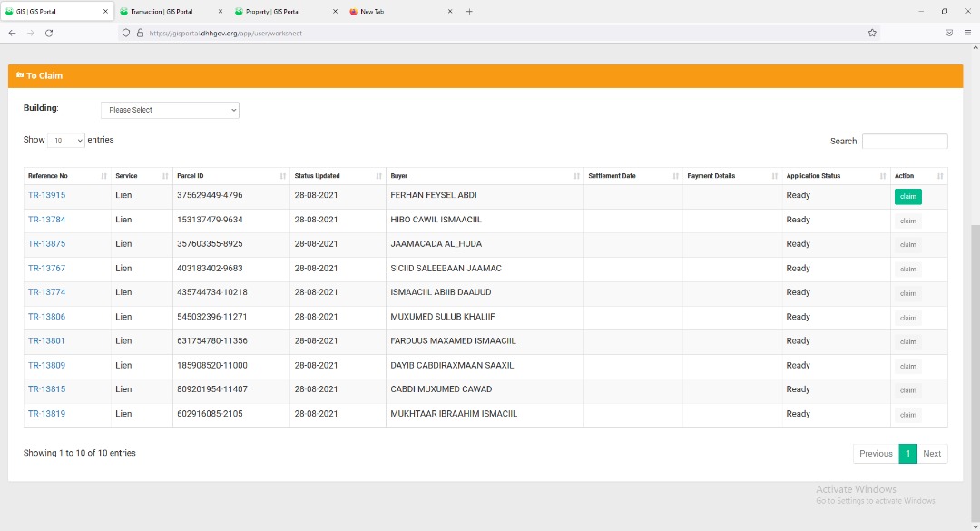This screenshot has height=531, width=980.
Task: Sort table by Action column
Action: point(918,176)
